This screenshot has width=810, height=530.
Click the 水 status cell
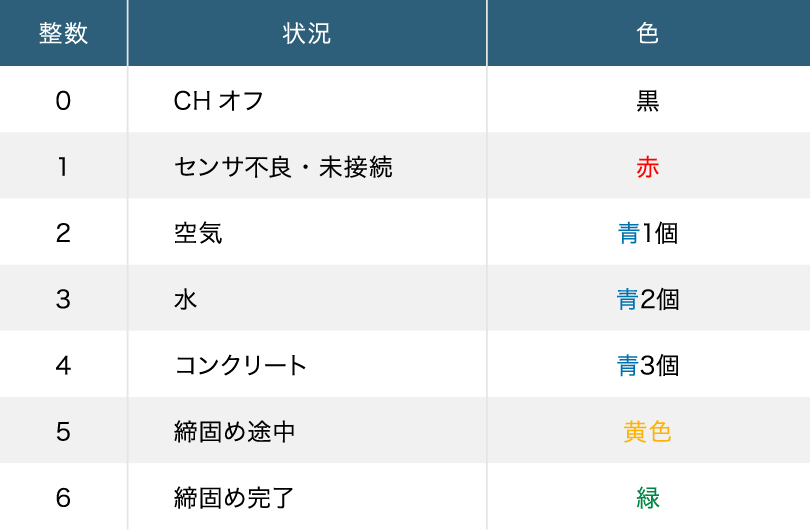[186, 299]
